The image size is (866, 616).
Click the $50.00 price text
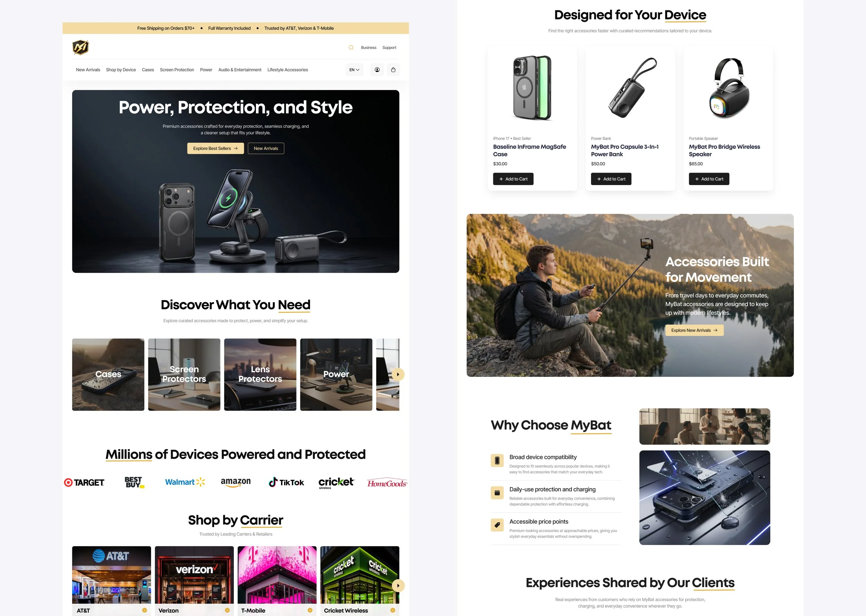tap(598, 164)
